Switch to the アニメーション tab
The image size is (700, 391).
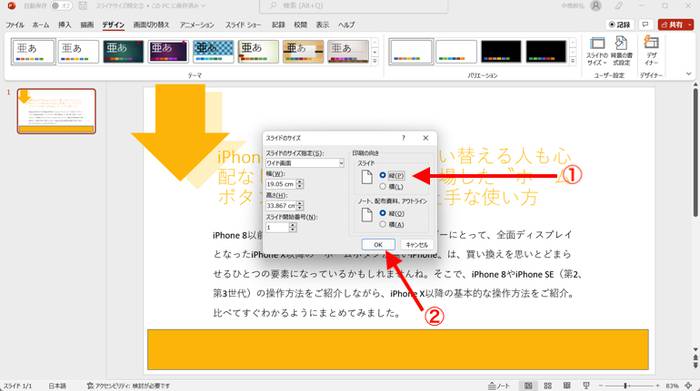click(197, 25)
